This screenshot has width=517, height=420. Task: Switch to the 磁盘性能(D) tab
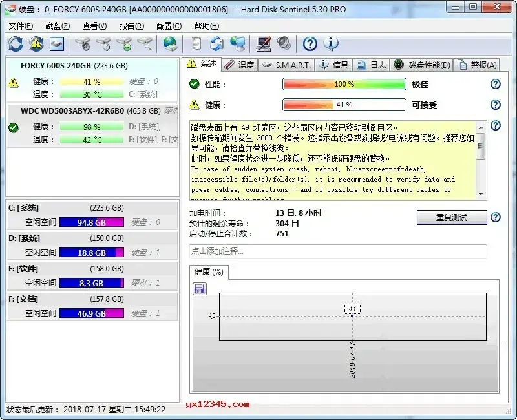tap(422, 65)
